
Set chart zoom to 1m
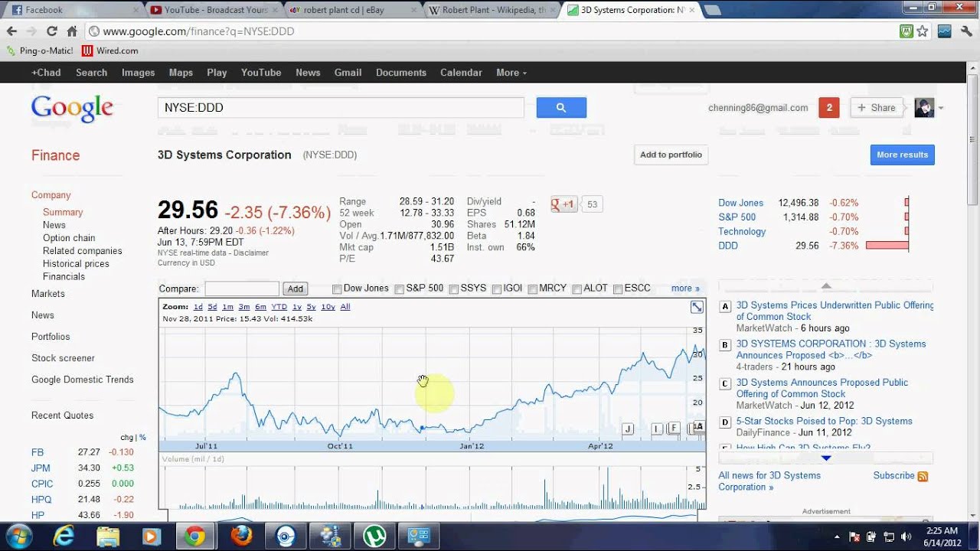[x=227, y=307]
